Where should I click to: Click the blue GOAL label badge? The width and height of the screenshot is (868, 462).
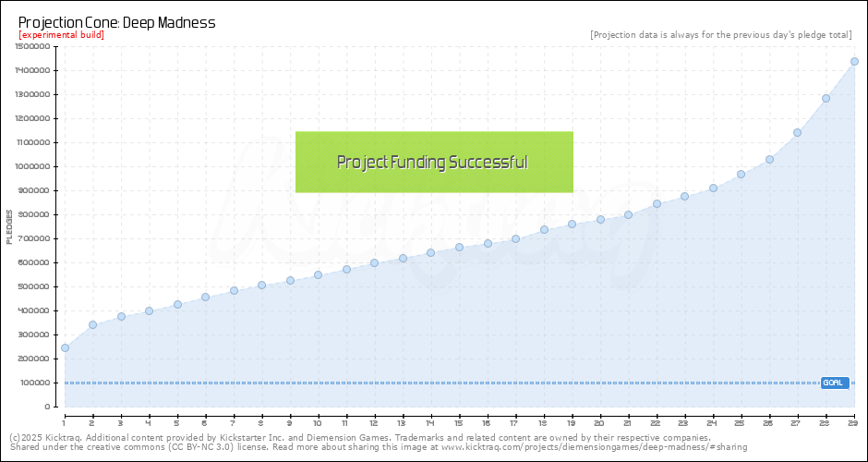(834, 383)
